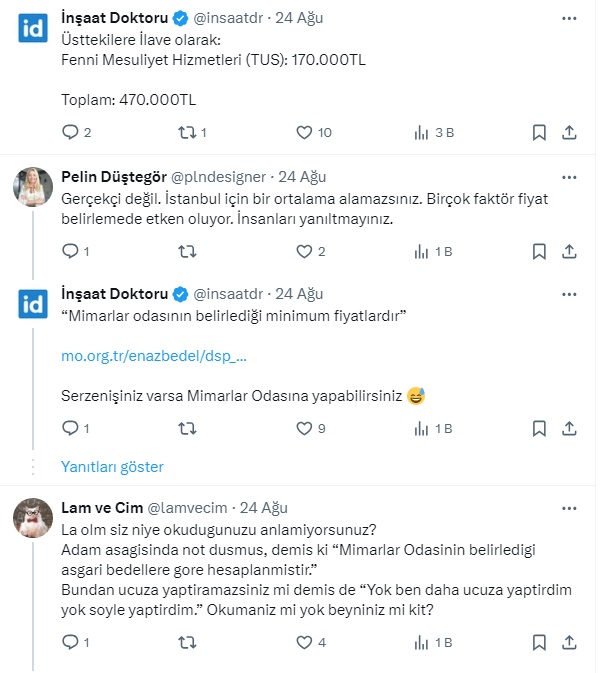Open more menu on the mo.org.tr tweet
The image size is (603, 673).
coord(569,294)
